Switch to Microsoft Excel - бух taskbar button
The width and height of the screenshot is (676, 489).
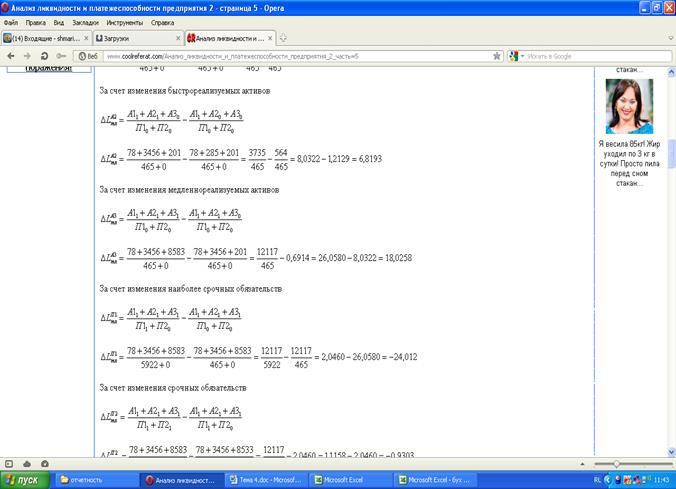[436, 480]
